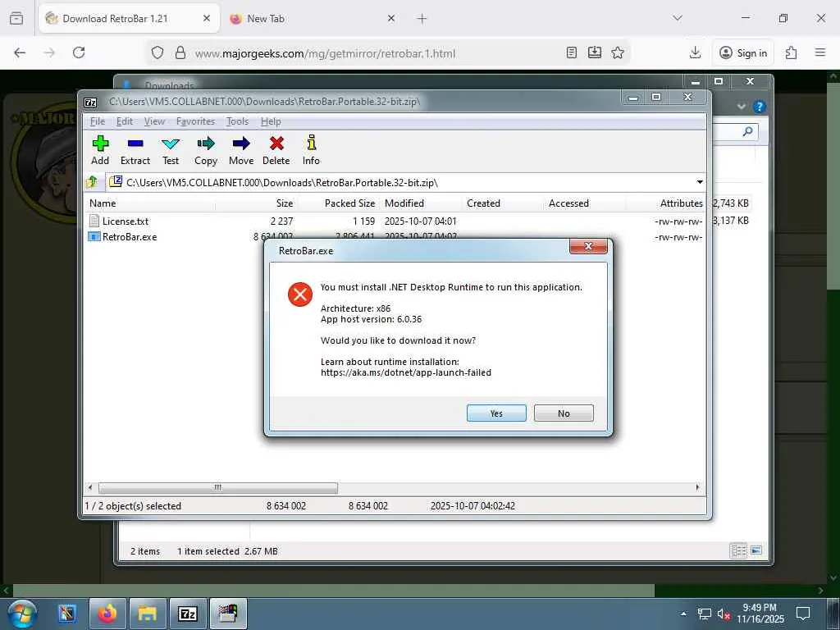The width and height of the screenshot is (840, 630).
Task: Show site security padlock info
Action: tap(180, 52)
